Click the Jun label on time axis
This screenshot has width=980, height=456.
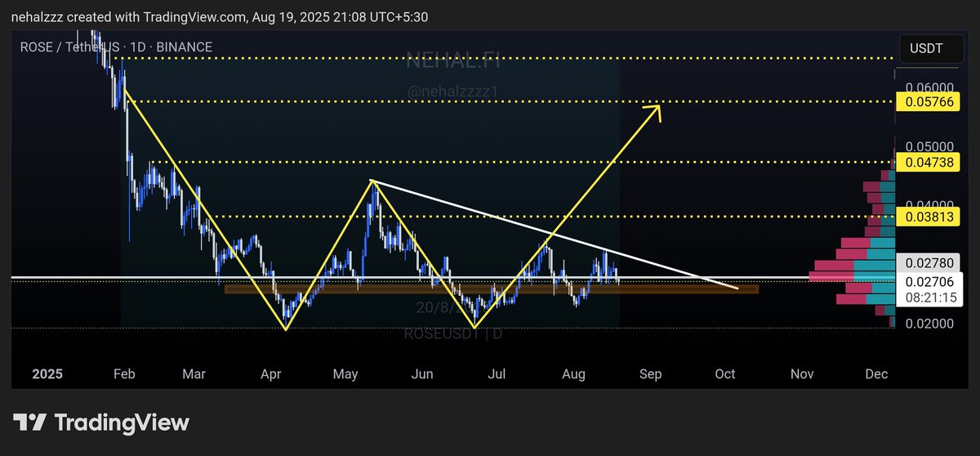click(422, 374)
